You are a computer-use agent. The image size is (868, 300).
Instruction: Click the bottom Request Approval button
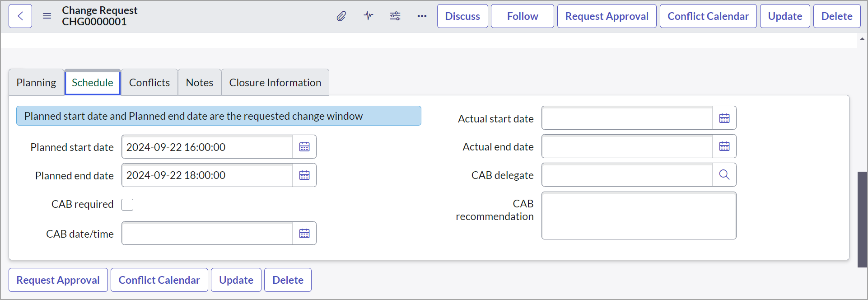pos(58,280)
